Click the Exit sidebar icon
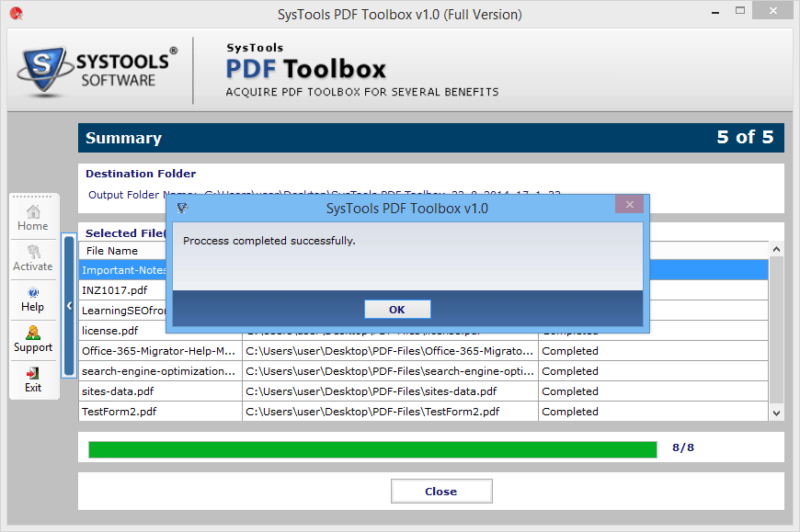This screenshot has height=532, width=800. [x=33, y=380]
